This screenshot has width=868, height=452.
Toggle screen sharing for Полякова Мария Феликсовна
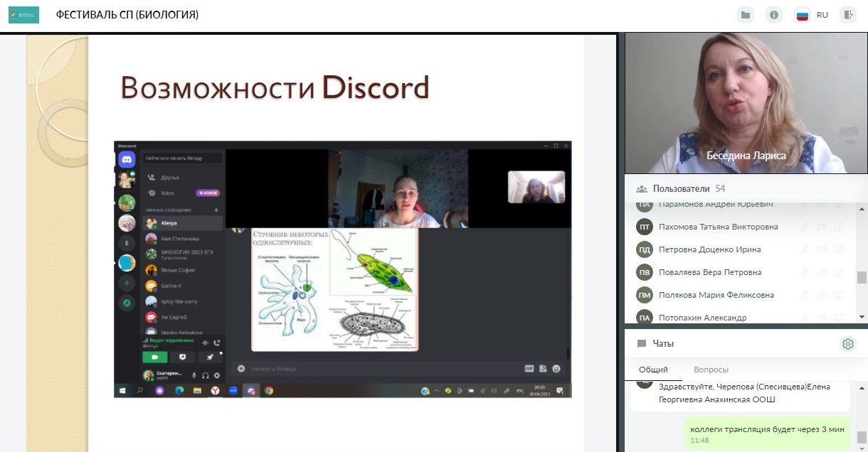pyautogui.click(x=839, y=295)
